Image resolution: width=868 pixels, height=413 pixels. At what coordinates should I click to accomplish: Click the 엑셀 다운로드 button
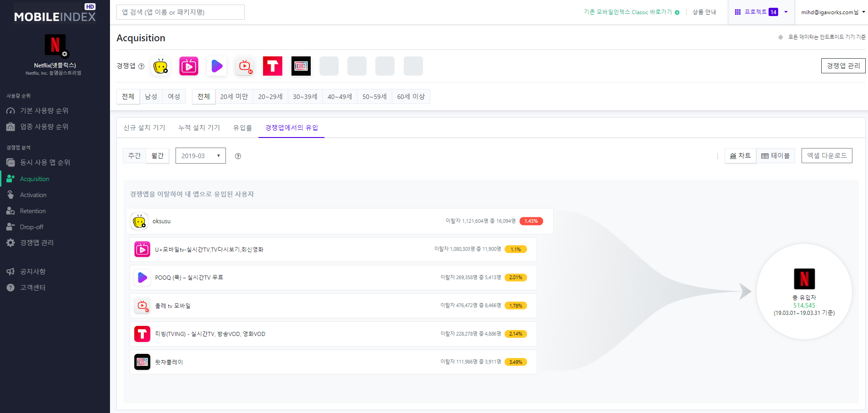pyautogui.click(x=827, y=156)
